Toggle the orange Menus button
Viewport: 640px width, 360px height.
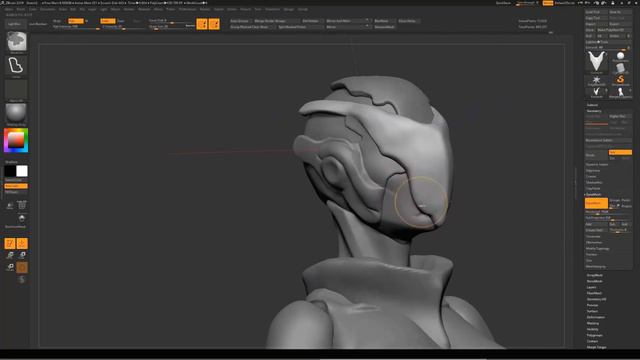548,3
